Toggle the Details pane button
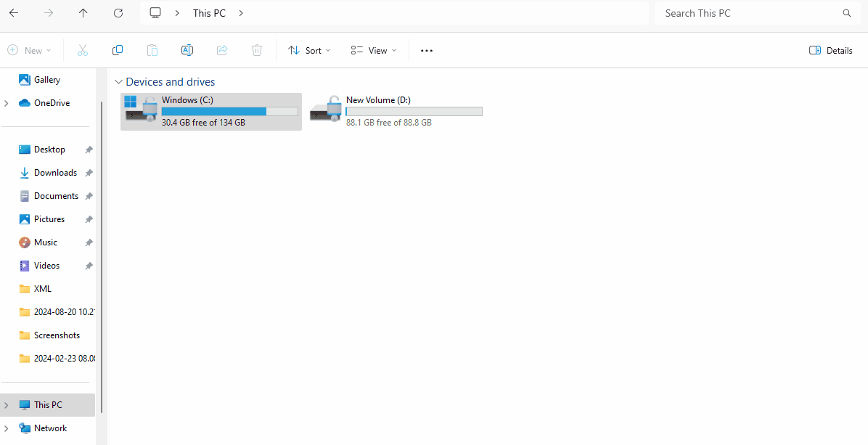Screen dimensions: 868x445 click(831, 50)
